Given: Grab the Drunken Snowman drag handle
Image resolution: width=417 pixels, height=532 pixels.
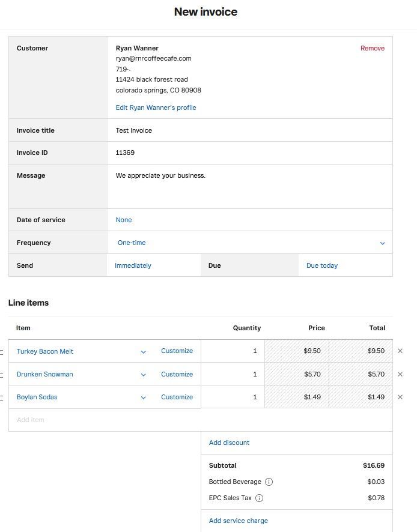Looking at the screenshot, I should point(2,374).
